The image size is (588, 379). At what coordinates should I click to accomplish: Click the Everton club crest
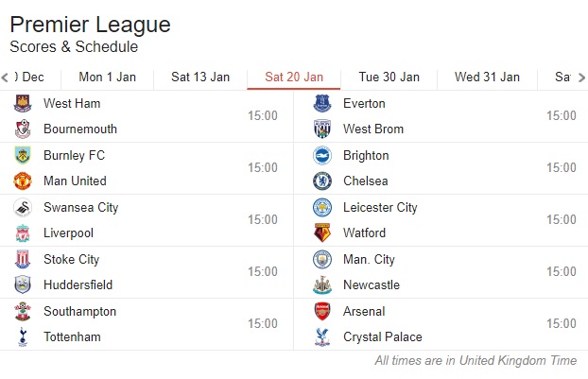pyautogui.click(x=322, y=103)
